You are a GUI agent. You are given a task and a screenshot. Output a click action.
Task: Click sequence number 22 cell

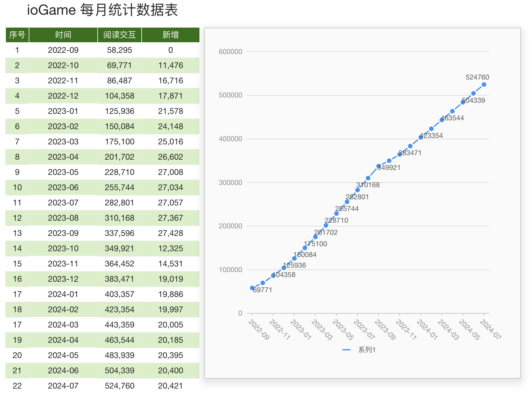click(x=17, y=386)
